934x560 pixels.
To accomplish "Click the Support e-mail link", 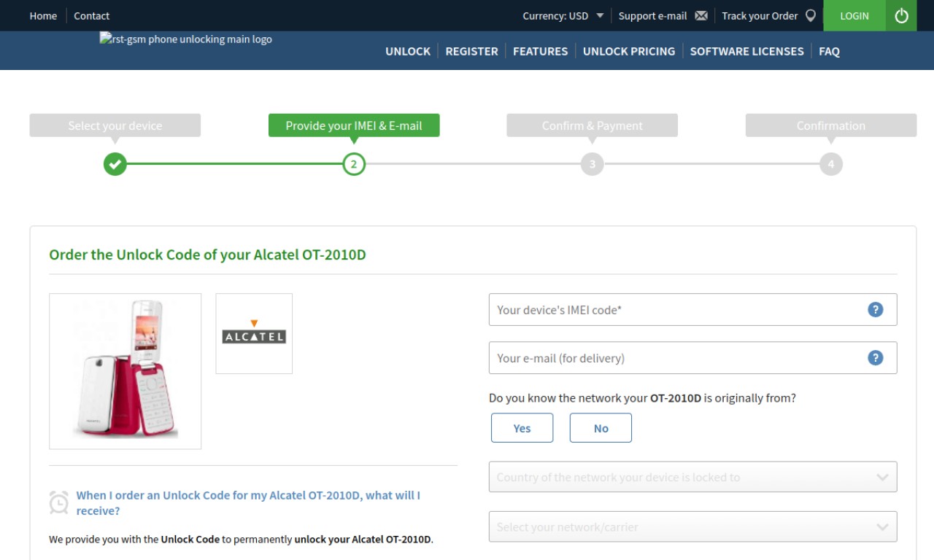I will [652, 15].
